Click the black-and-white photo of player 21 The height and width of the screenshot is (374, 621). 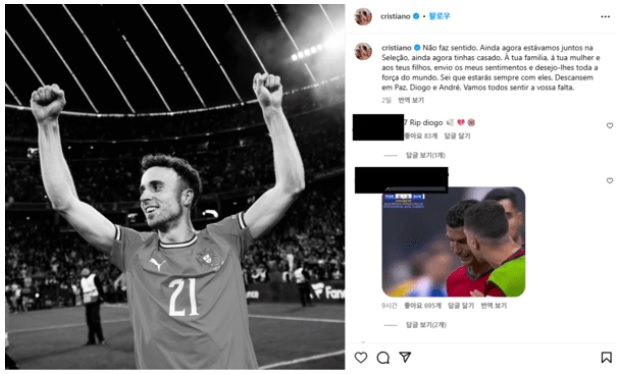[x=175, y=187]
